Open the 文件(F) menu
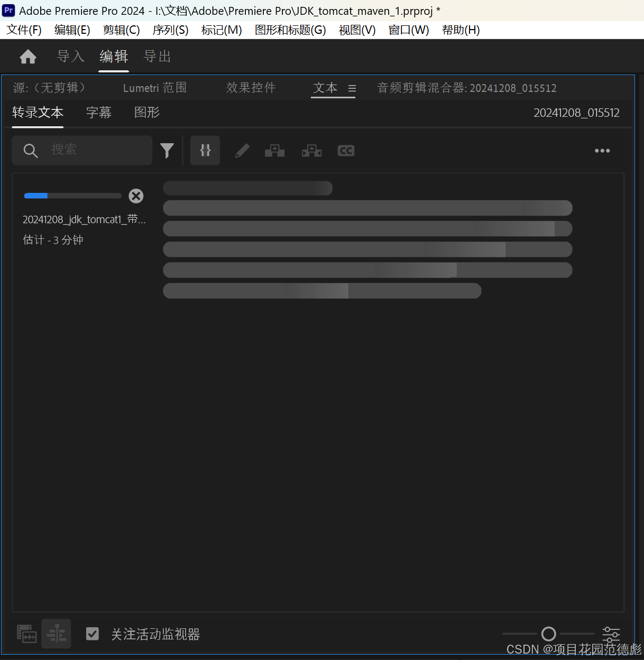644x660 pixels. pos(24,30)
